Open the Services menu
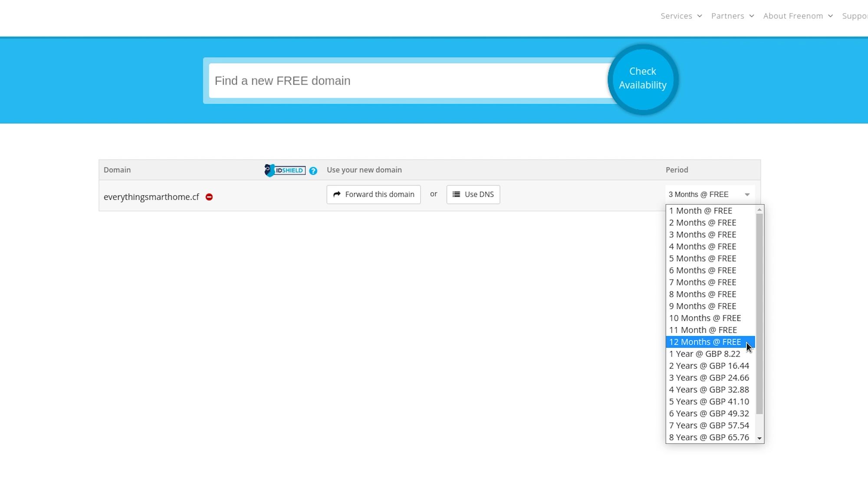 [681, 16]
